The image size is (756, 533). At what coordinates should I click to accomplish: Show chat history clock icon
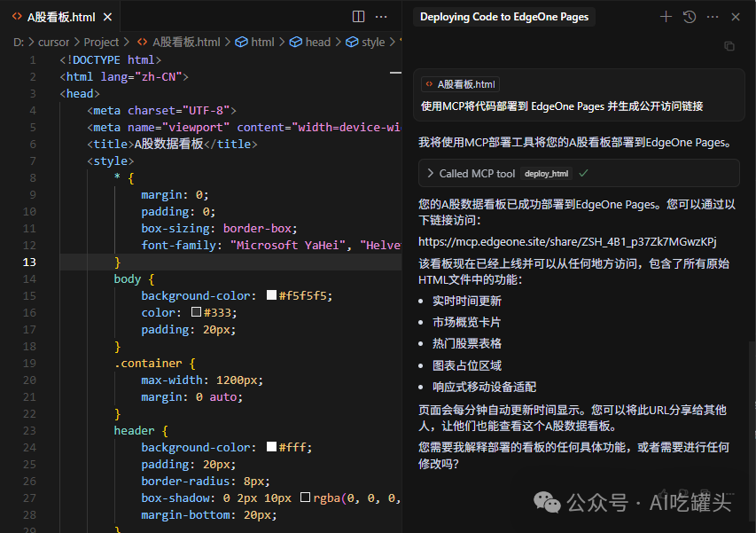[x=690, y=17]
